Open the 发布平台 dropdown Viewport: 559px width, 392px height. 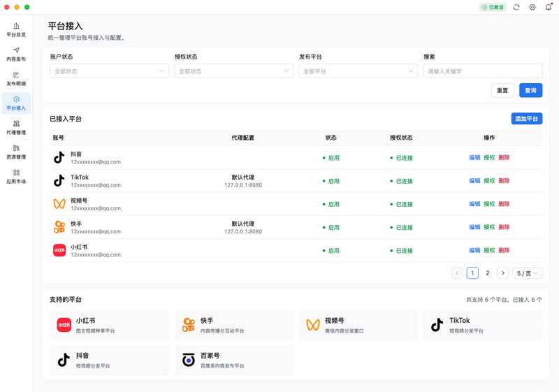(358, 71)
